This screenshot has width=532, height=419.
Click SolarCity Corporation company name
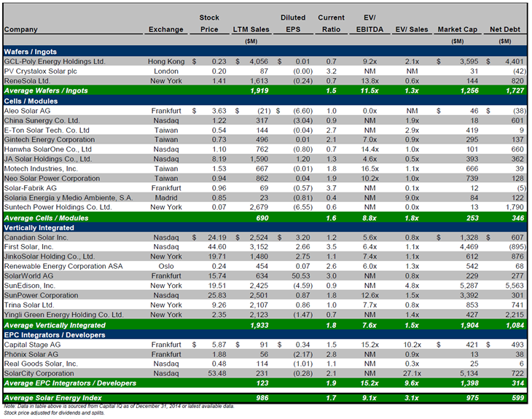coord(39,373)
